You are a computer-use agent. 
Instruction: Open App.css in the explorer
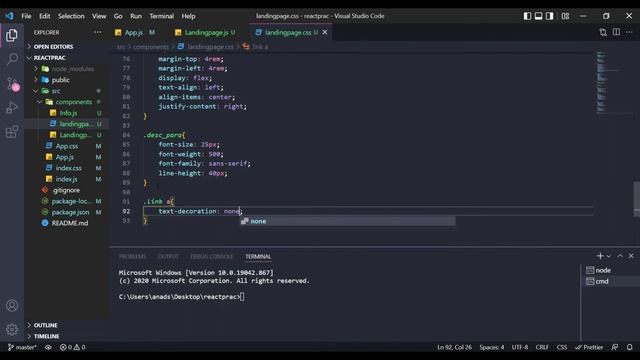[x=67, y=146]
